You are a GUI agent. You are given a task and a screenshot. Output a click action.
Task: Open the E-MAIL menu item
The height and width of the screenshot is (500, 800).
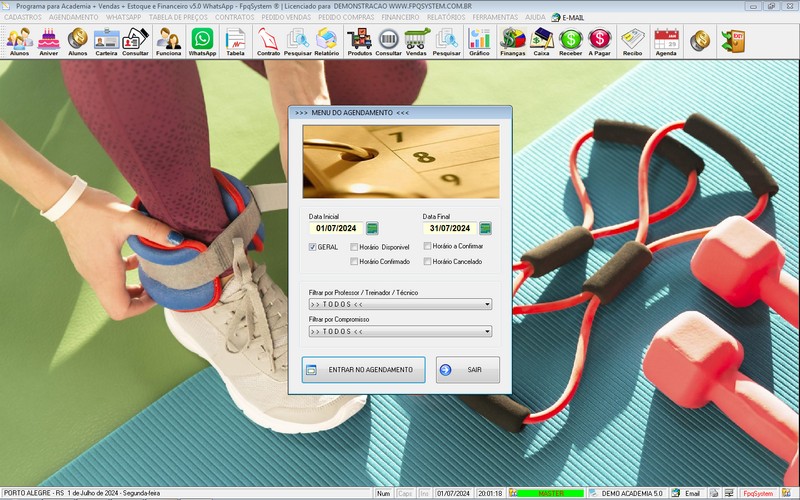(568, 17)
